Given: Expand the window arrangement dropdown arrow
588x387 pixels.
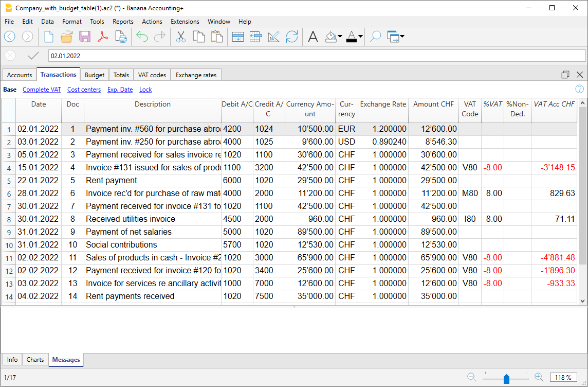Looking at the screenshot, I should coord(402,37).
